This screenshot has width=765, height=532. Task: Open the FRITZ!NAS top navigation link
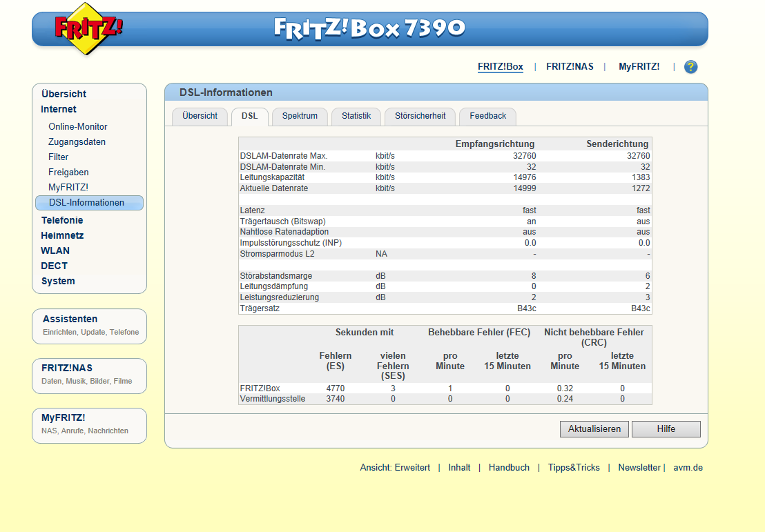(570, 67)
